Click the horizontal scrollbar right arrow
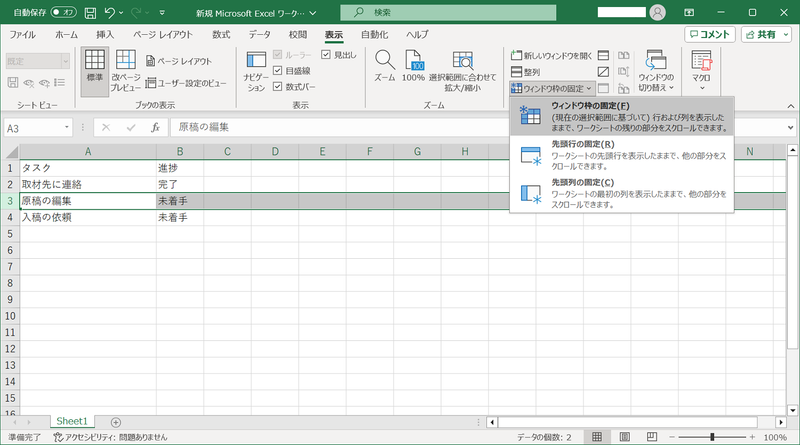 [781, 422]
